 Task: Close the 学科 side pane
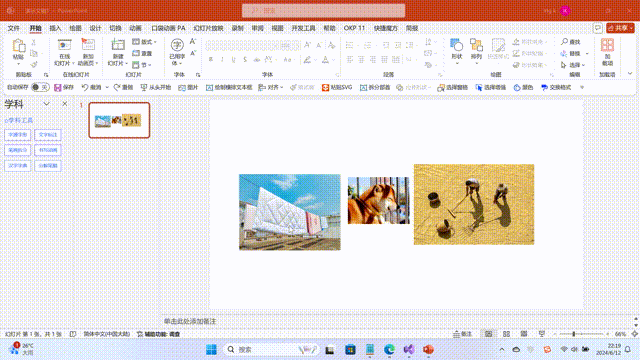[x=64, y=104]
